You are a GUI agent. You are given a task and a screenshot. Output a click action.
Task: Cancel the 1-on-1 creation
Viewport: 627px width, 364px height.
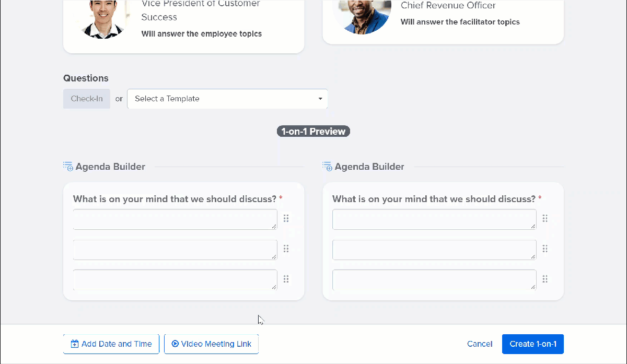[480, 344]
